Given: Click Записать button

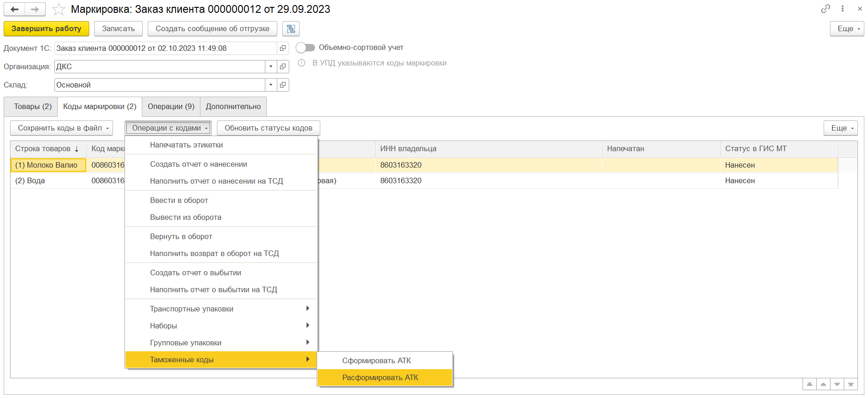Looking at the screenshot, I should pyautogui.click(x=119, y=29).
